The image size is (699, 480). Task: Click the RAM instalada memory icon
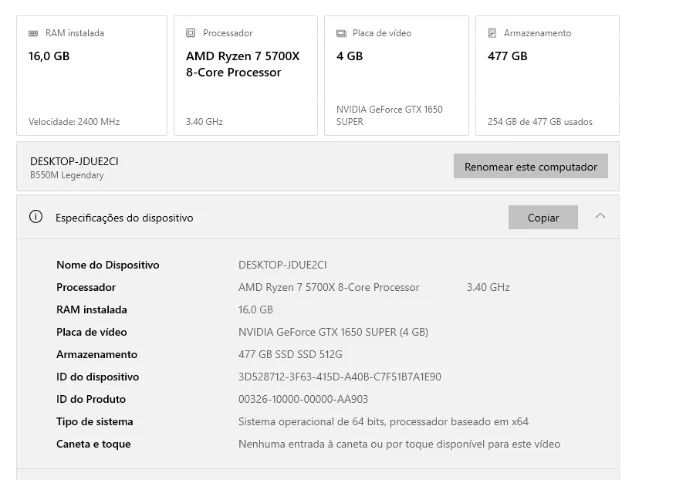pos(33,33)
